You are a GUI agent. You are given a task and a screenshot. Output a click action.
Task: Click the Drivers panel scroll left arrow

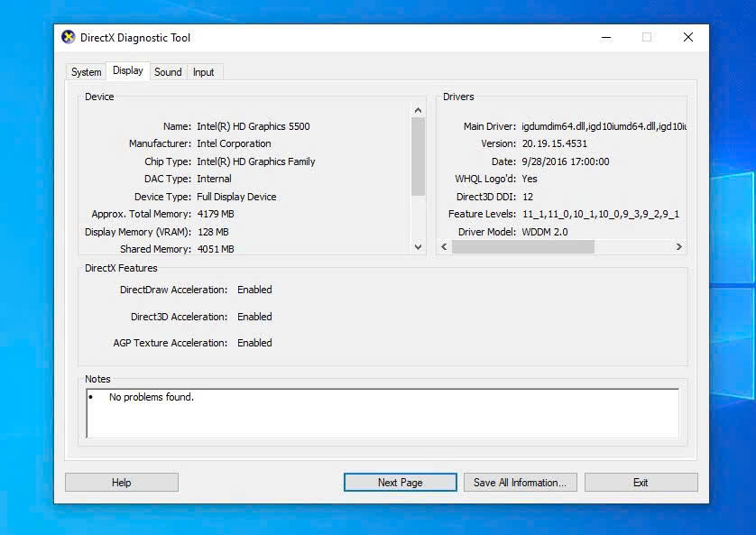444,246
